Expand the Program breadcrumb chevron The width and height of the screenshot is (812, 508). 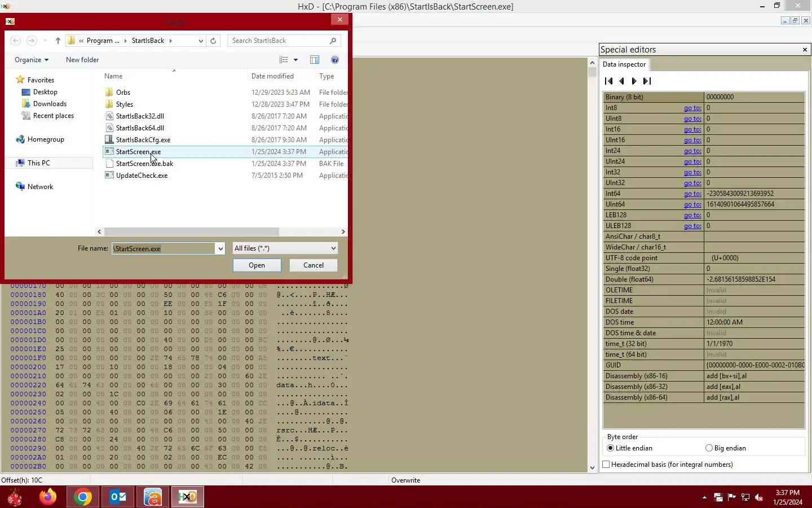(x=125, y=41)
